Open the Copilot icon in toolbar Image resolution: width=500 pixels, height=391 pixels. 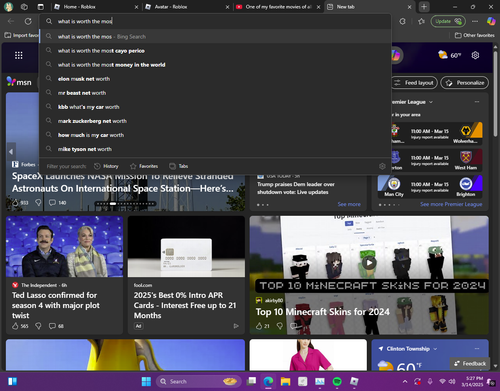(491, 21)
